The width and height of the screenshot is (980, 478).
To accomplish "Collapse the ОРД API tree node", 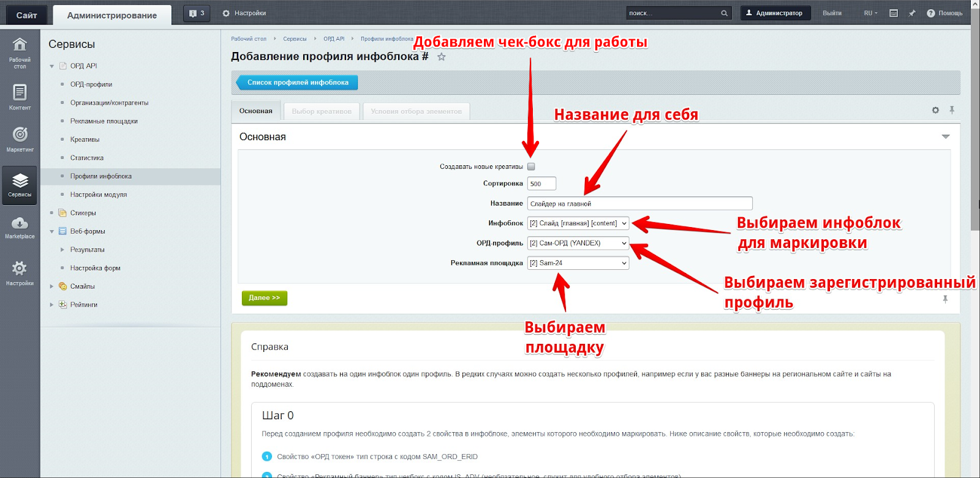I will (51, 66).
